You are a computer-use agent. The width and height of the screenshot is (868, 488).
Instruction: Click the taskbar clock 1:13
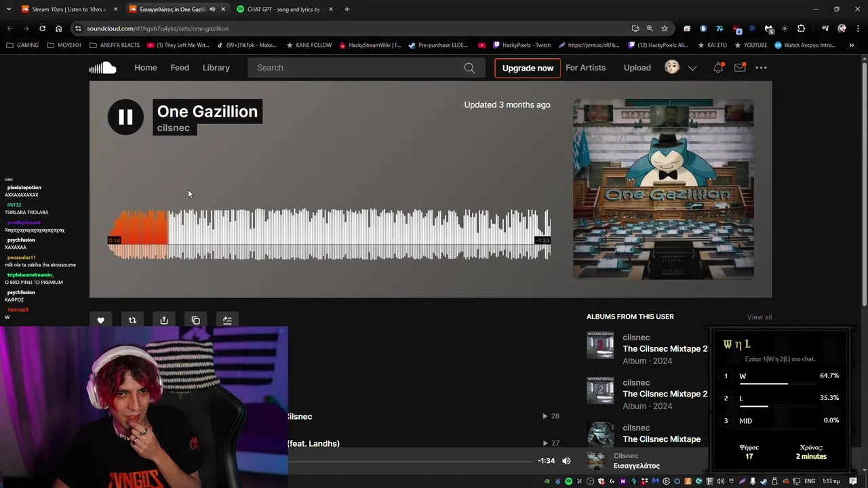(831, 481)
